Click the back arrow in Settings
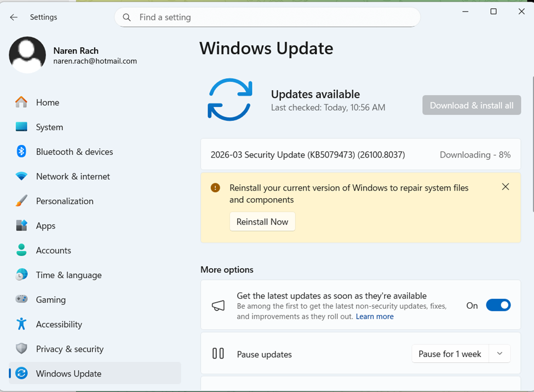Viewport: 534px width, 392px height. (x=14, y=17)
